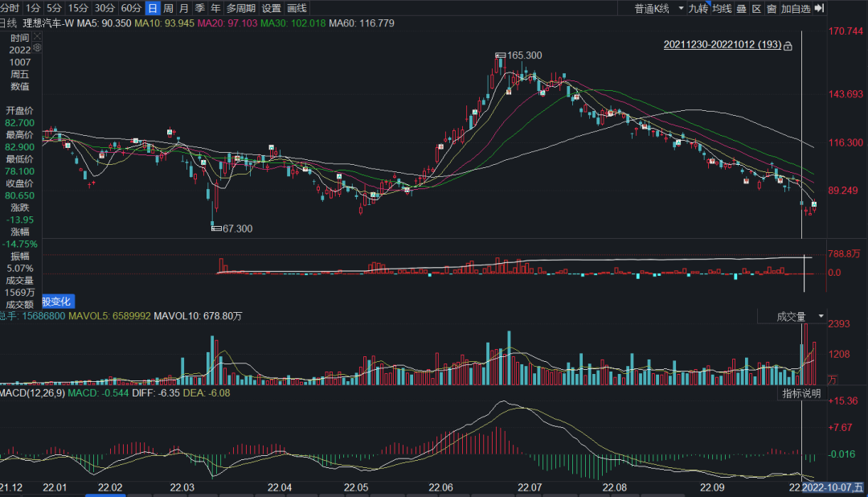Switch to the 周 weekly period tab
The height and width of the screenshot is (497, 868).
tap(168, 8)
